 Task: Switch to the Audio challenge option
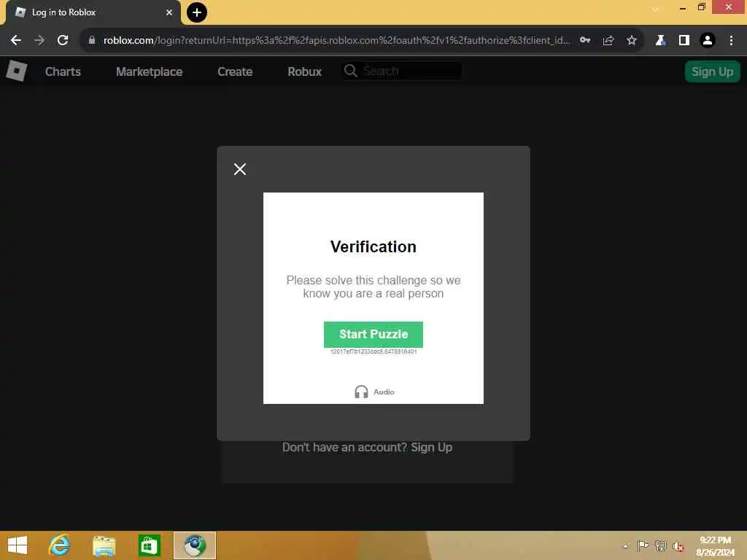tap(374, 392)
